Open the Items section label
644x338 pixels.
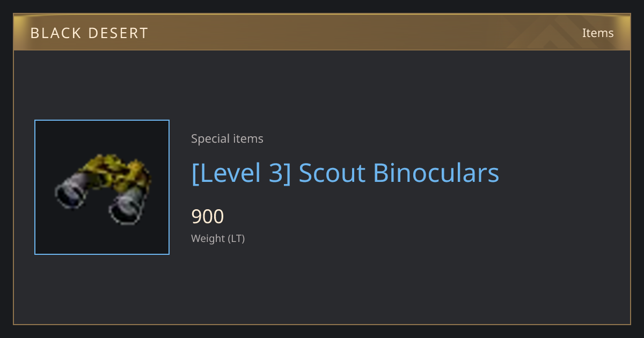598,33
